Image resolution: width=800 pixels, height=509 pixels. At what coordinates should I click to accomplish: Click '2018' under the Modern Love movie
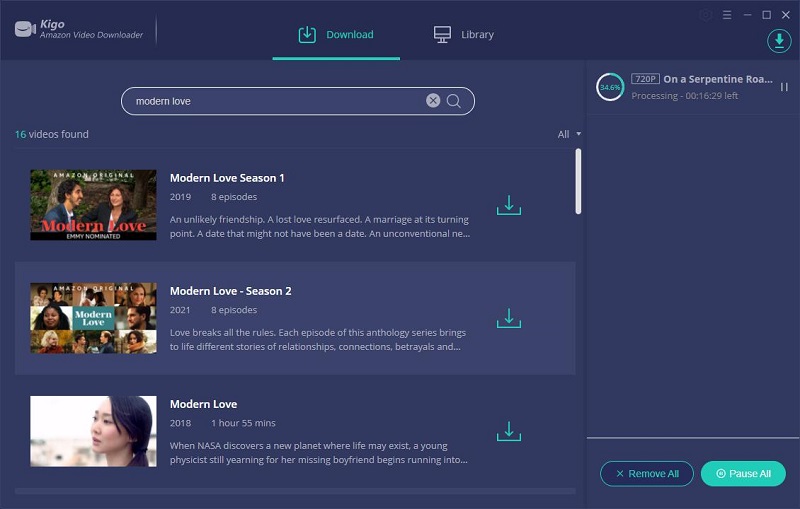coord(181,423)
